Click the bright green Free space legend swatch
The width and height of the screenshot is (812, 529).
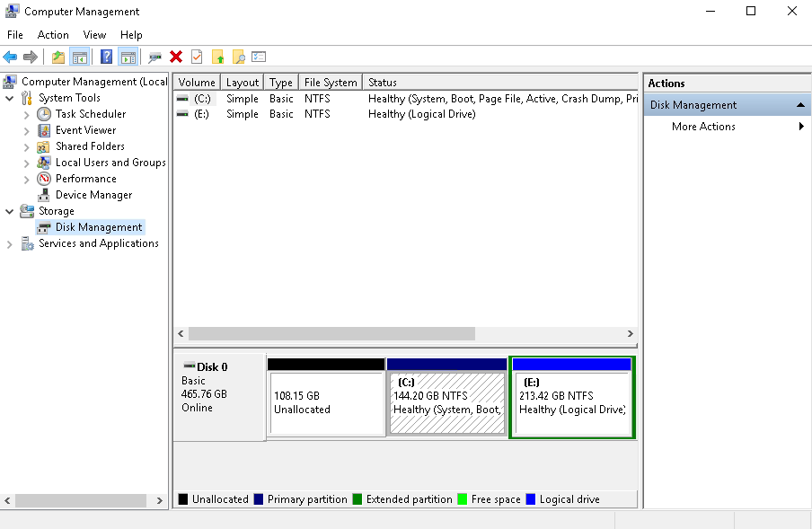coord(462,499)
